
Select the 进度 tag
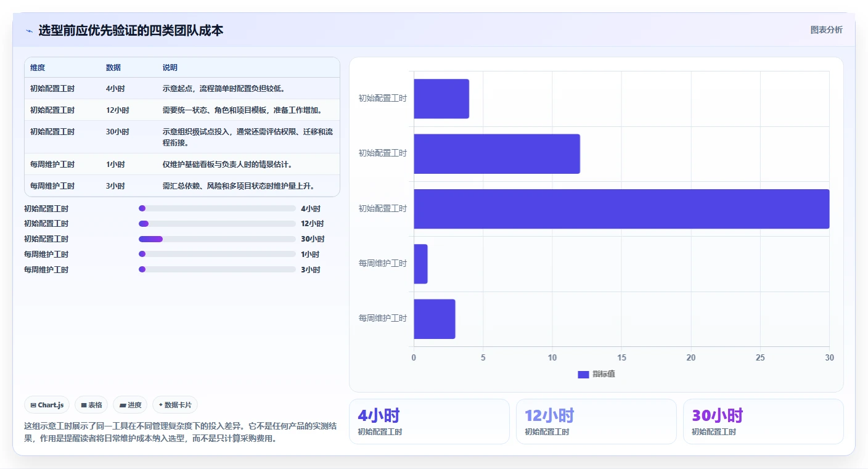(x=130, y=405)
